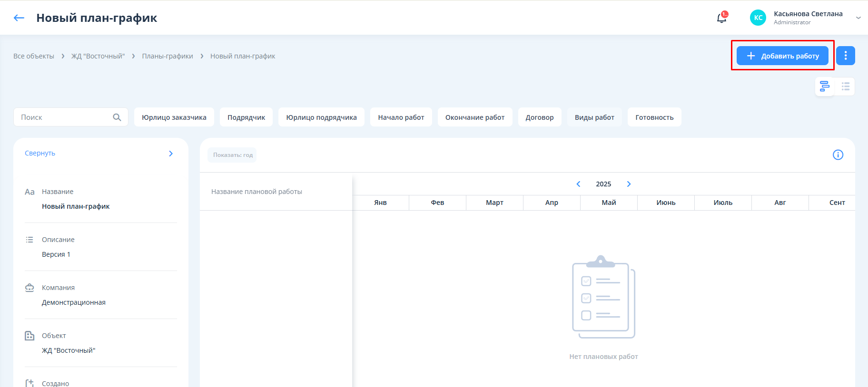Expand the user account dropdown arrow
This screenshot has width=868, height=387.
[x=858, y=18]
